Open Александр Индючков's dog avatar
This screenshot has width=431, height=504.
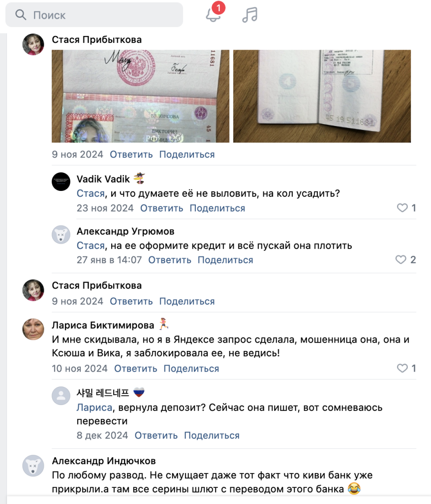tap(33, 466)
